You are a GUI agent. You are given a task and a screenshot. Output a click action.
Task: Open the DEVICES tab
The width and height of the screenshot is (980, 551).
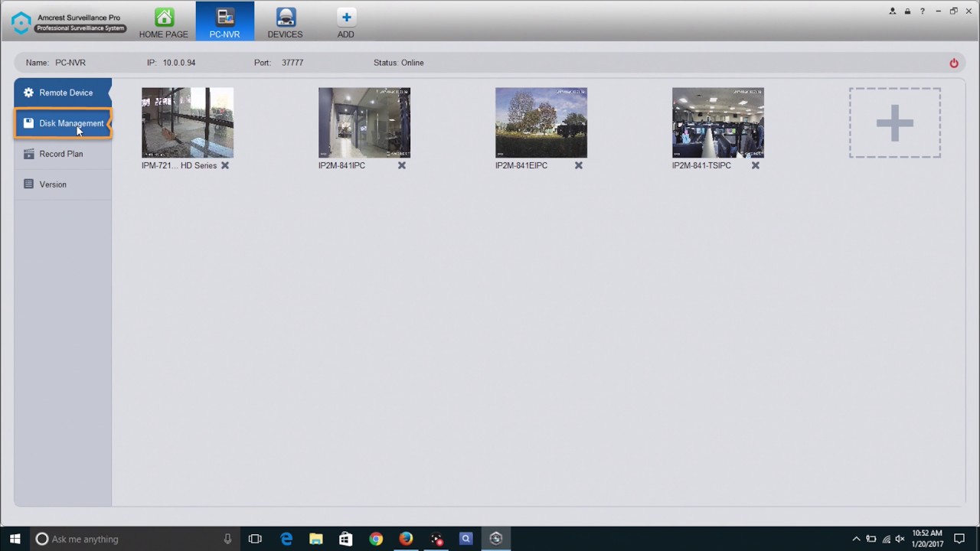(x=285, y=21)
